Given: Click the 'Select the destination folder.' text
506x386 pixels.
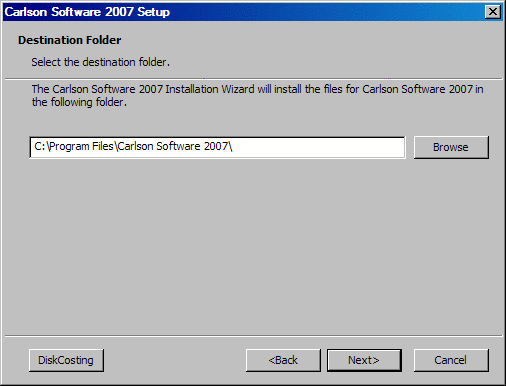Looking at the screenshot, I should coord(100,62).
